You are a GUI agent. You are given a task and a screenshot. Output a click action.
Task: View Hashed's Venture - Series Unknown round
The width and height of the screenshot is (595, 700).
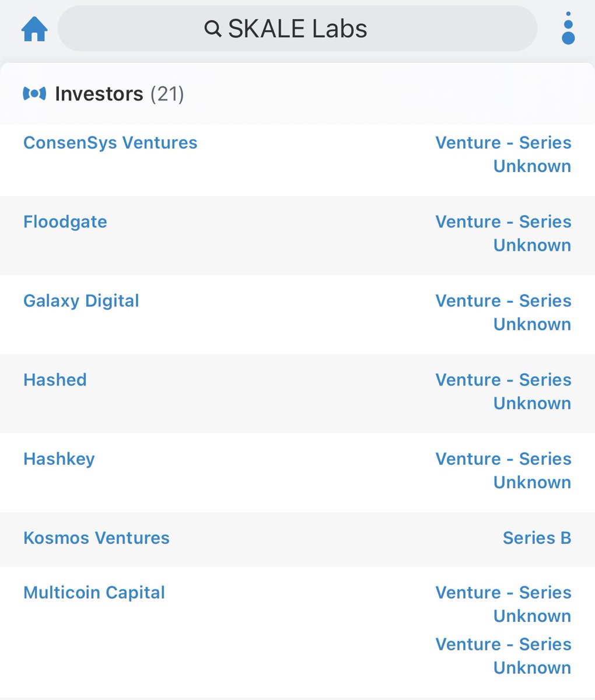[x=503, y=391]
